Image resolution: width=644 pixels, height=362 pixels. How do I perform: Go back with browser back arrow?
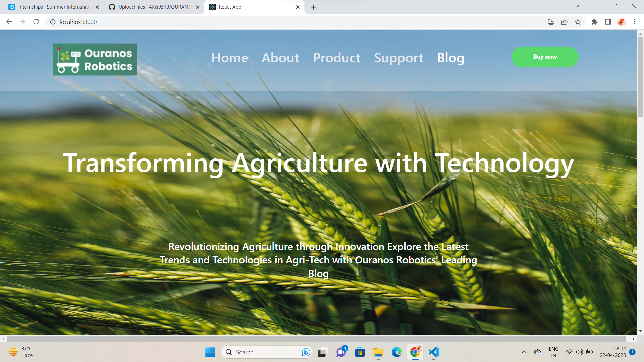click(9, 22)
